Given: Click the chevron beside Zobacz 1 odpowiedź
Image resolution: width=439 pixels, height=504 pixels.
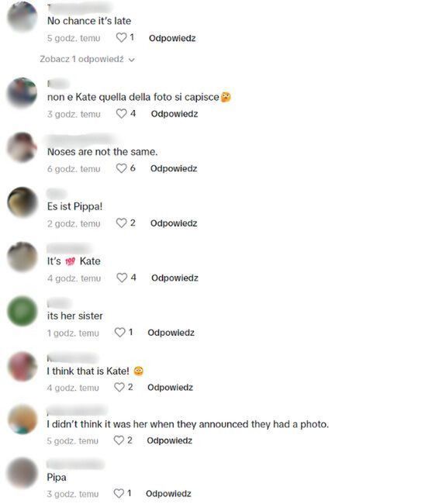Looking at the screenshot, I should [131, 60].
